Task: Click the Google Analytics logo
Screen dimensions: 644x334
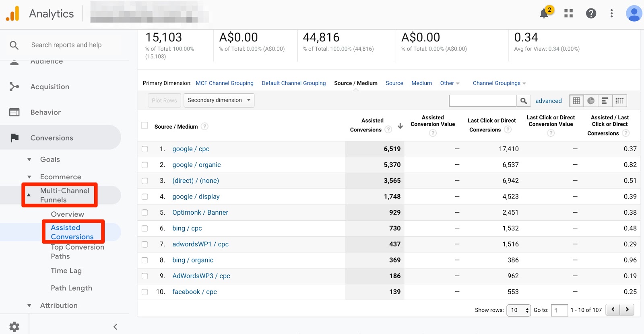Action: pos(12,14)
